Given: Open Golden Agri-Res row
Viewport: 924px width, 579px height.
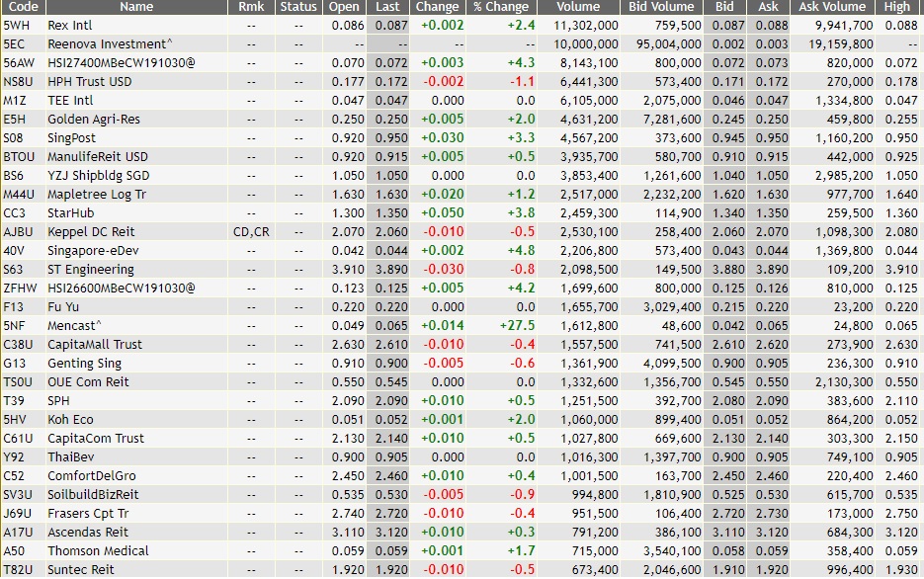Looking at the screenshot, I should [x=462, y=119].
